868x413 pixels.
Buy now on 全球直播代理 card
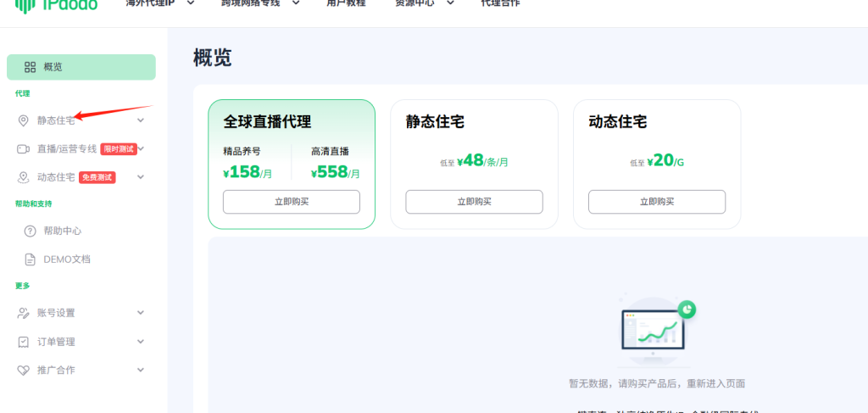292,202
